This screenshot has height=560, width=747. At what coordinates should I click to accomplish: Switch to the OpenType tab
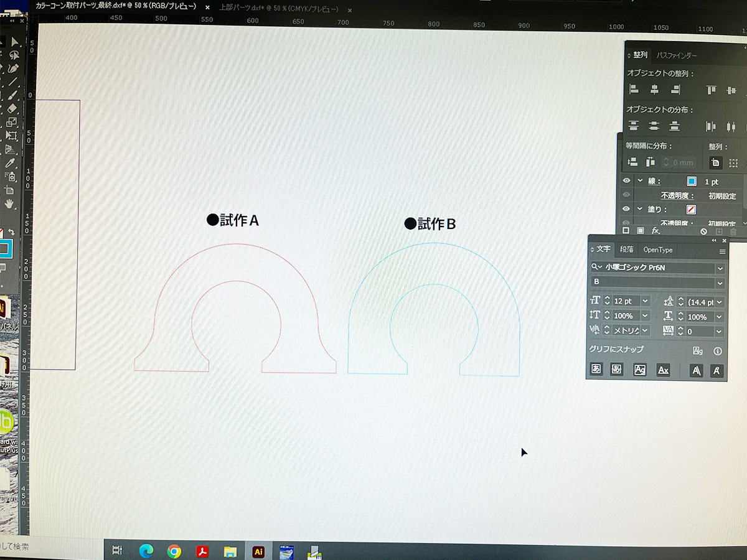click(658, 250)
